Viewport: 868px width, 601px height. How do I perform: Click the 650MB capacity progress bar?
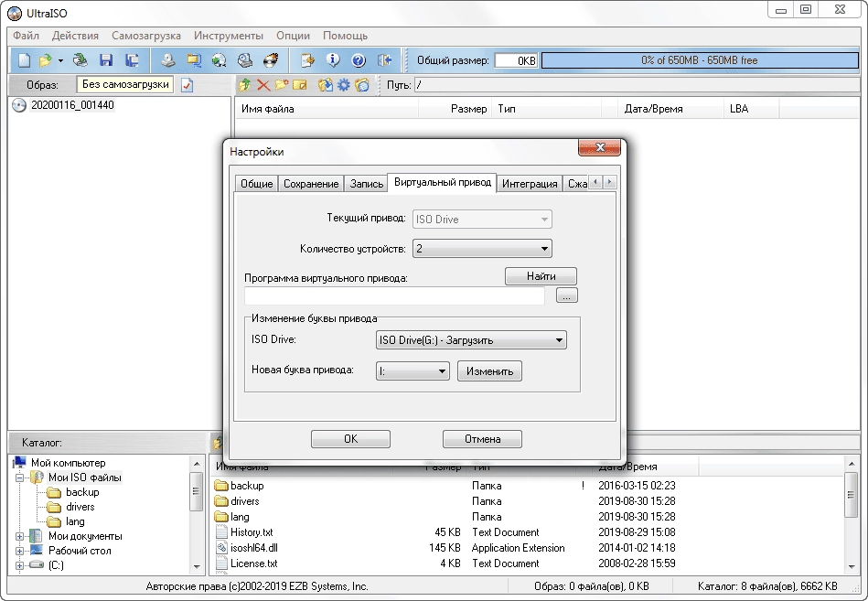tap(700, 60)
